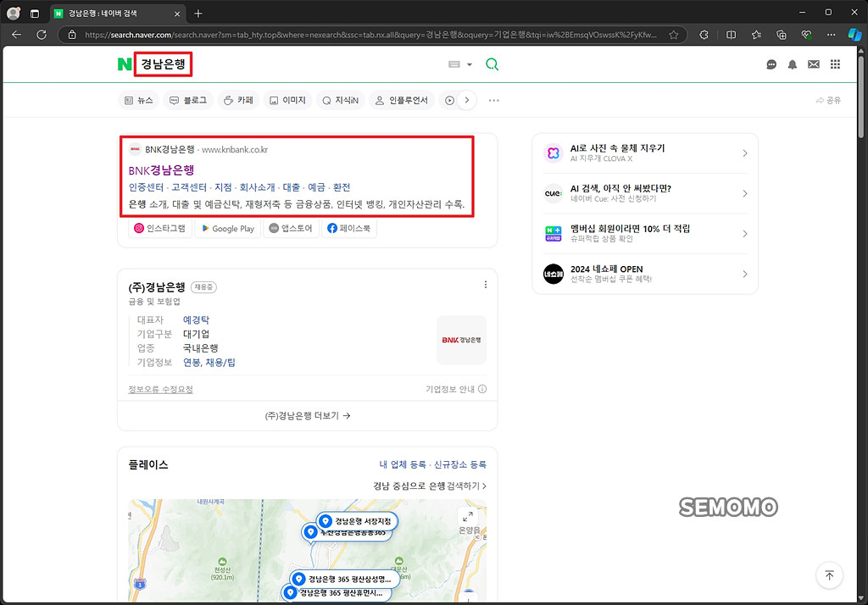Image resolution: width=868 pixels, height=605 pixels.
Task: Open 2024 네쇼페 OPEN item
Action: (x=645, y=274)
